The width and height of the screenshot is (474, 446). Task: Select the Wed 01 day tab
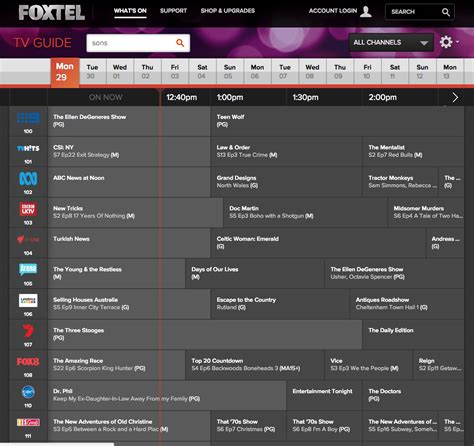click(x=120, y=72)
